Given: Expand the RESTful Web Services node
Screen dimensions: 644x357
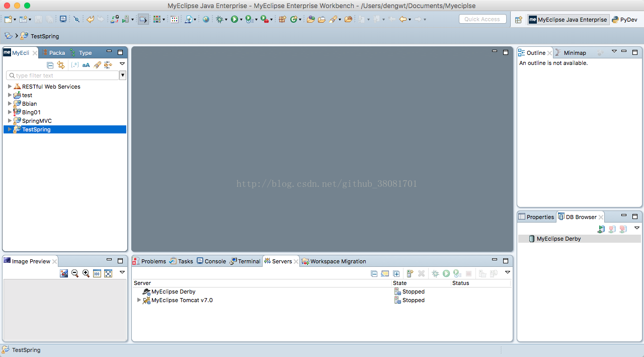Looking at the screenshot, I should pyautogui.click(x=10, y=87).
